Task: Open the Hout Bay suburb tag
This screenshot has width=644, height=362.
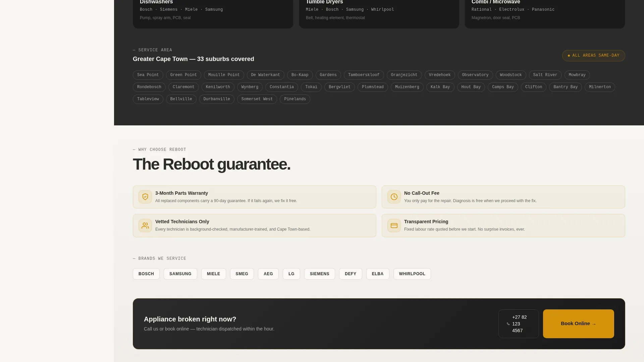Action: point(471,87)
